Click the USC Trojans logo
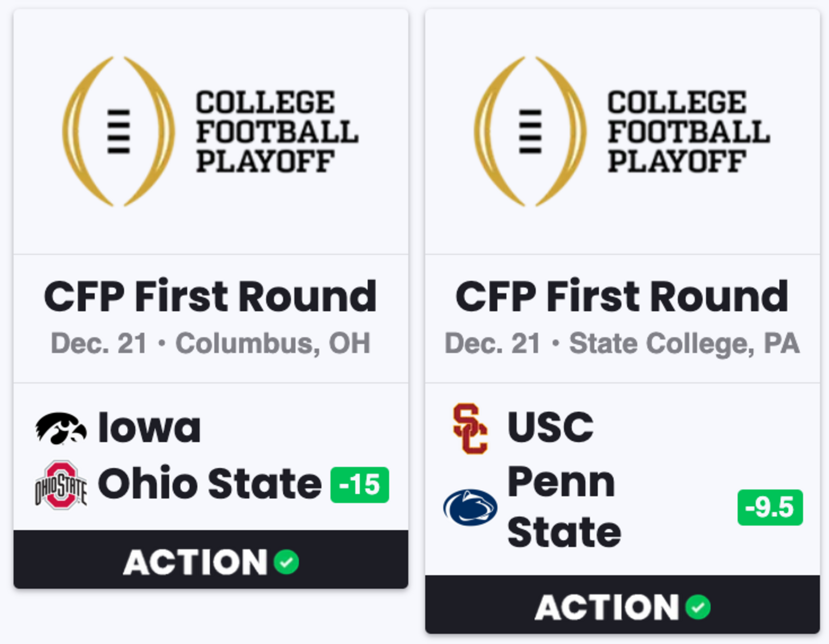The height and width of the screenshot is (644, 829). (x=470, y=428)
